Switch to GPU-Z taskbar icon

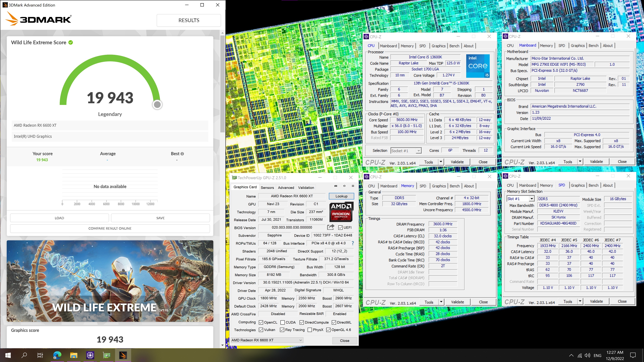[107, 355]
